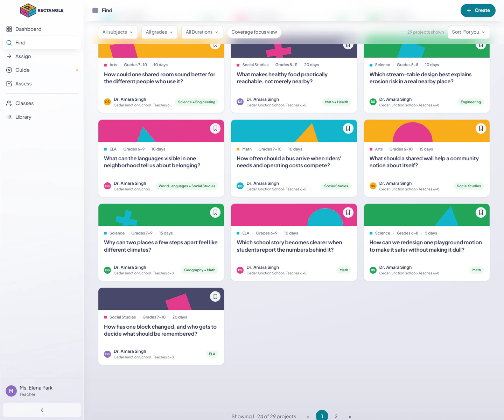This screenshot has height=420, width=504.
Task: Click the Dashboard grid icon
Action: click(9, 29)
